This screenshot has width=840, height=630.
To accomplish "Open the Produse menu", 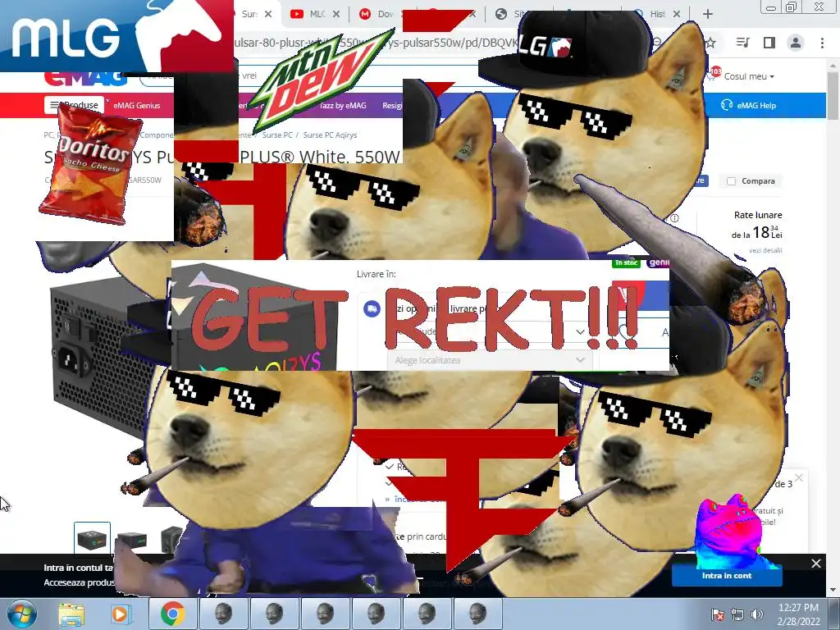I will [74, 105].
